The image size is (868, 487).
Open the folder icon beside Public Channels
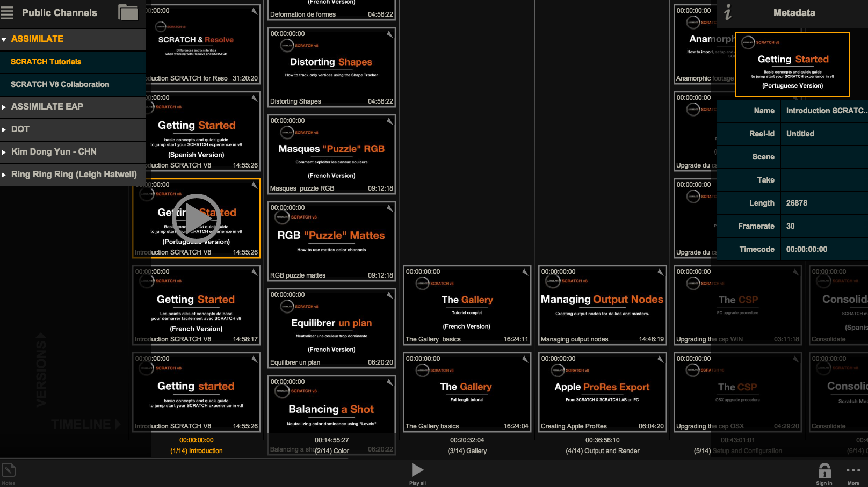pos(128,12)
